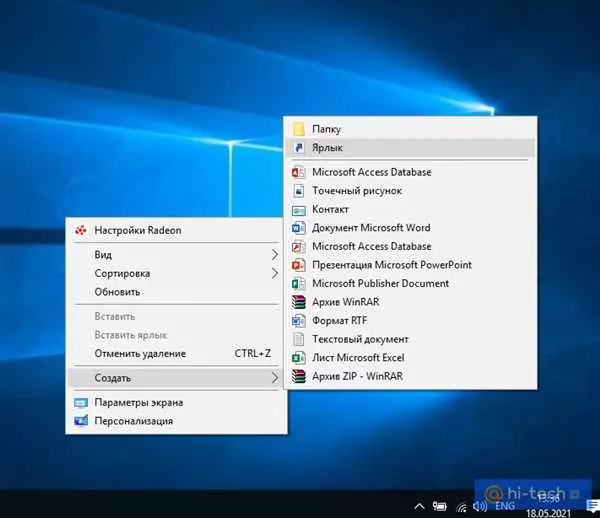
Task: Click Microsoft Access Database below Документ Microsoft Word
Action: pos(410,246)
